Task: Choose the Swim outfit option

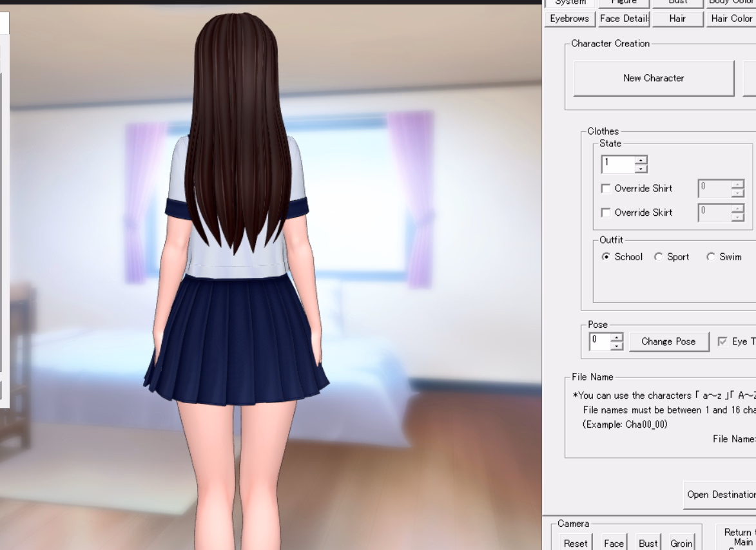Action: [x=711, y=257]
